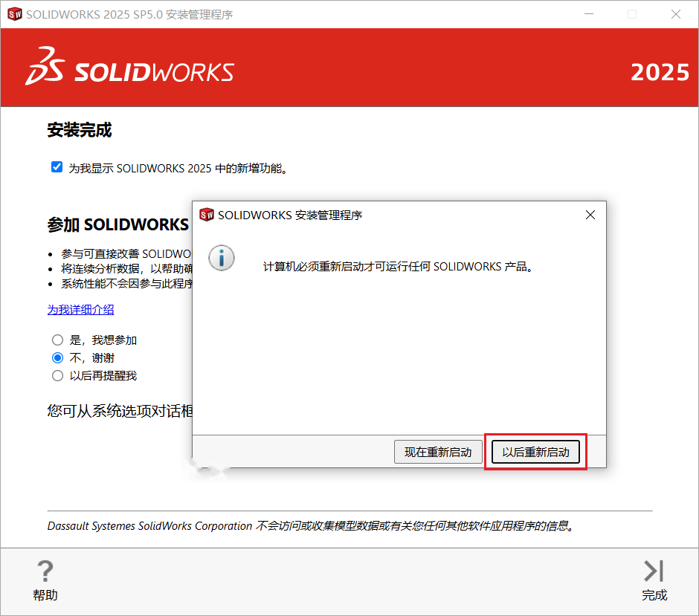Click the blue info icon in dialog
Screen dimensions: 699x616
[x=222, y=258]
